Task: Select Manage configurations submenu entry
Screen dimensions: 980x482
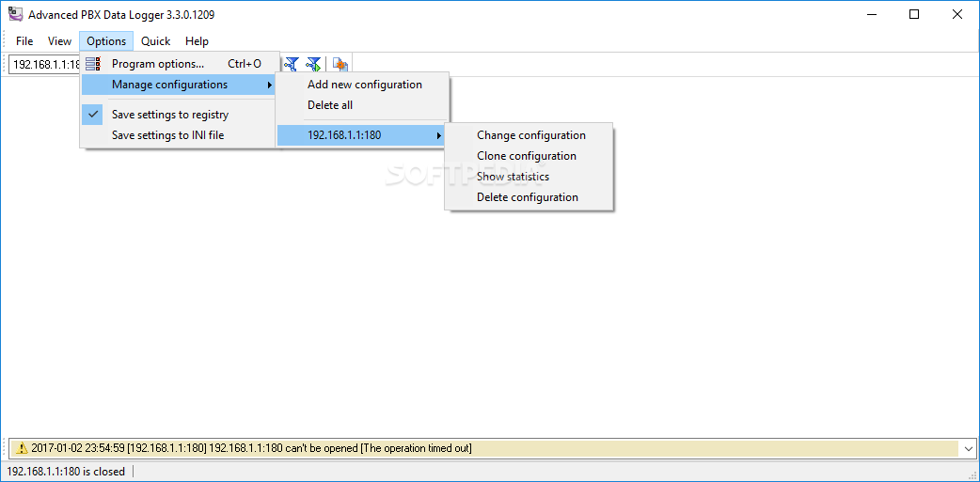Action: point(178,85)
